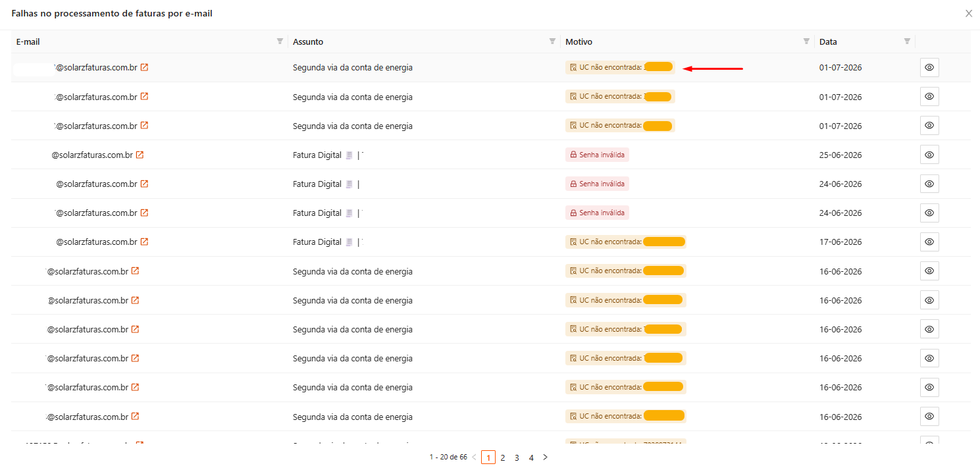The width and height of the screenshot is (980, 468).
Task: Open filter icon in Motivo column header
Action: click(x=806, y=41)
